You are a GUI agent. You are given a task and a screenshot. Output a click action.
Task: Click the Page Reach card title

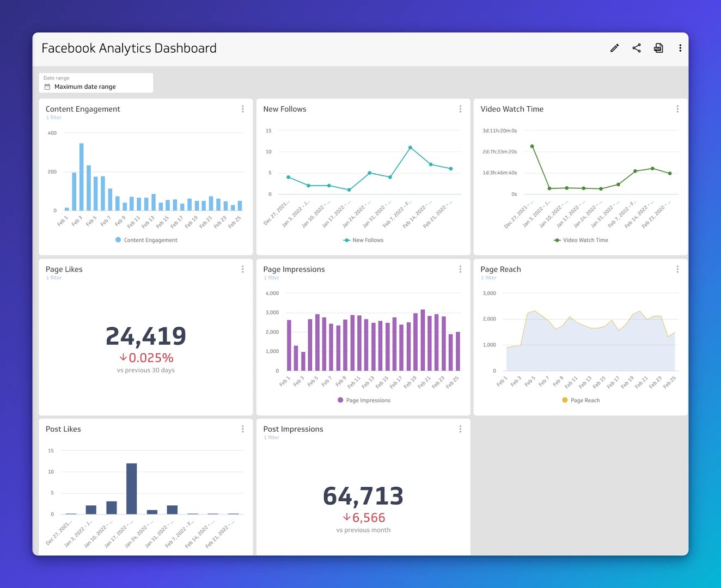coord(500,269)
